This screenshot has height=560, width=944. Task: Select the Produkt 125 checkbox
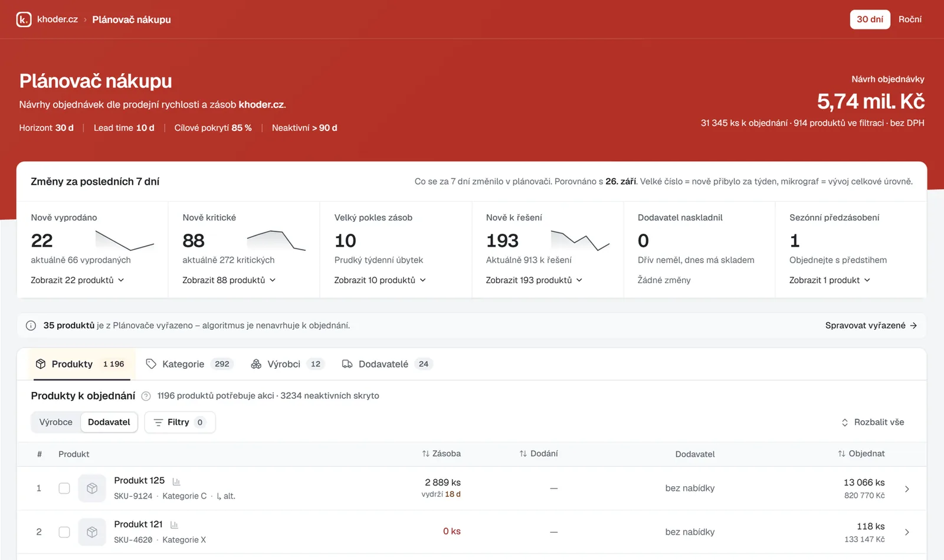click(64, 489)
